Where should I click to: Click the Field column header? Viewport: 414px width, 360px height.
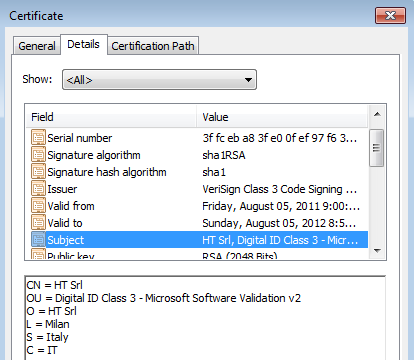click(111, 117)
